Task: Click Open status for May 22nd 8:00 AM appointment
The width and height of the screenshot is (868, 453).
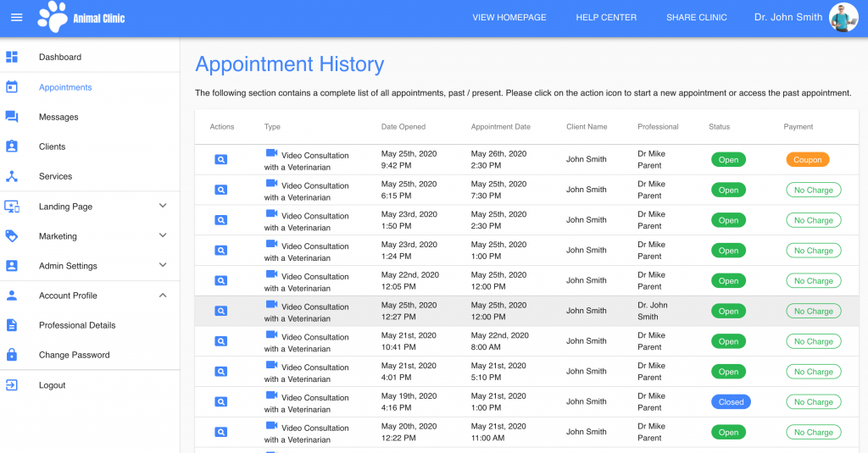Action: coord(728,342)
